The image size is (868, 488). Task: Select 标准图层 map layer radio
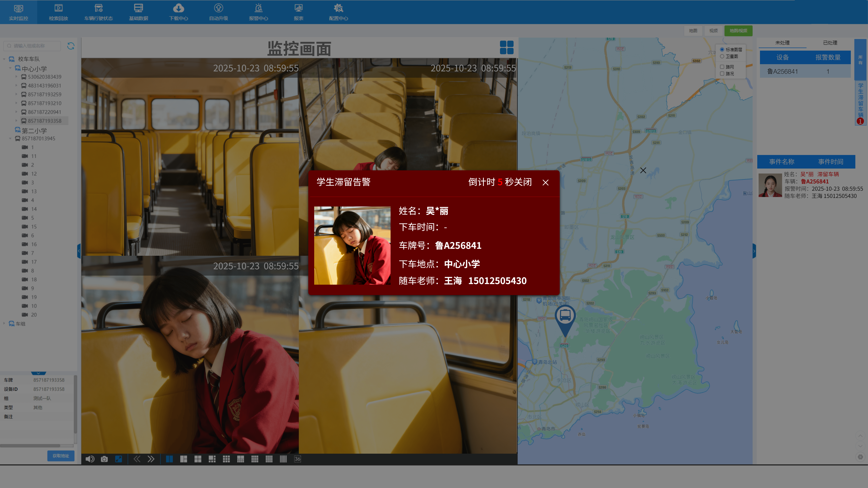click(722, 50)
